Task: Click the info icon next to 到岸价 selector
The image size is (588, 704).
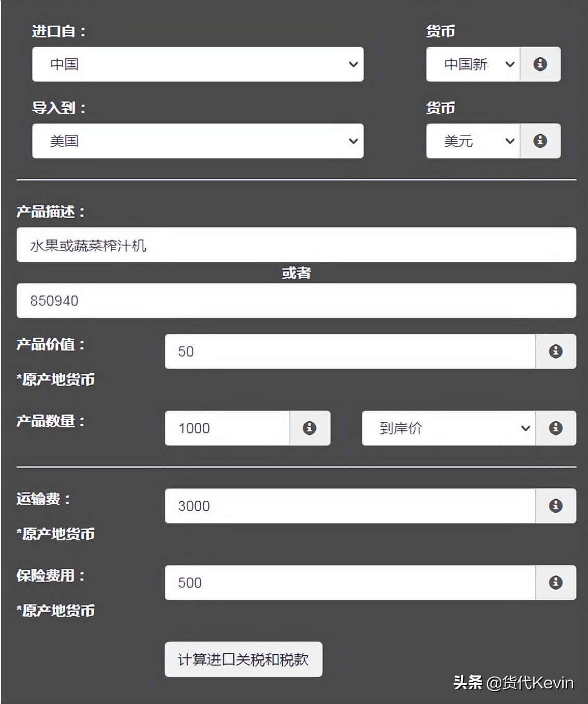Action: click(x=555, y=428)
